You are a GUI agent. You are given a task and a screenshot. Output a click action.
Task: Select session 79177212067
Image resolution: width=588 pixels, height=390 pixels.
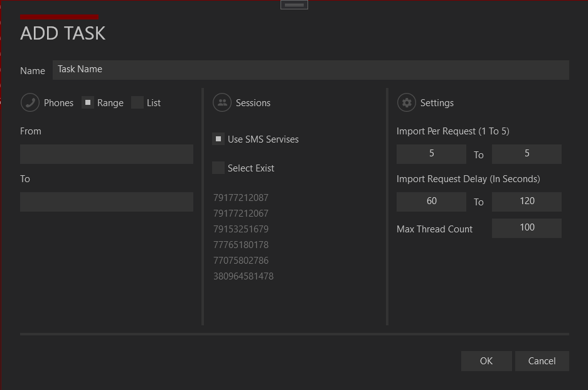tap(241, 213)
